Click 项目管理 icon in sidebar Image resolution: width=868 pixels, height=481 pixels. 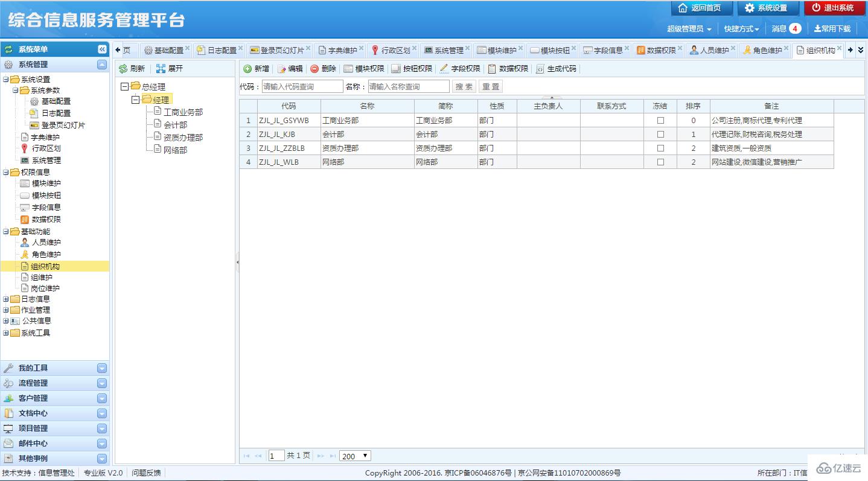tap(8, 428)
